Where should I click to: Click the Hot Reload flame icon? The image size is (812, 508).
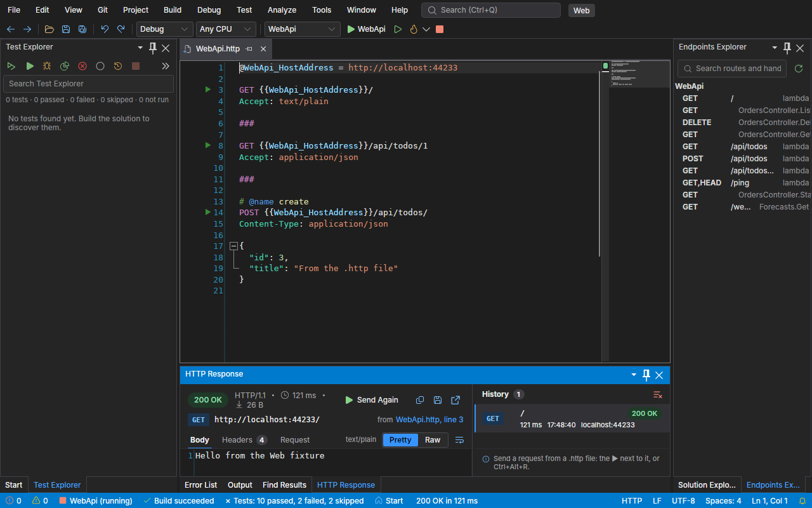click(x=414, y=29)
